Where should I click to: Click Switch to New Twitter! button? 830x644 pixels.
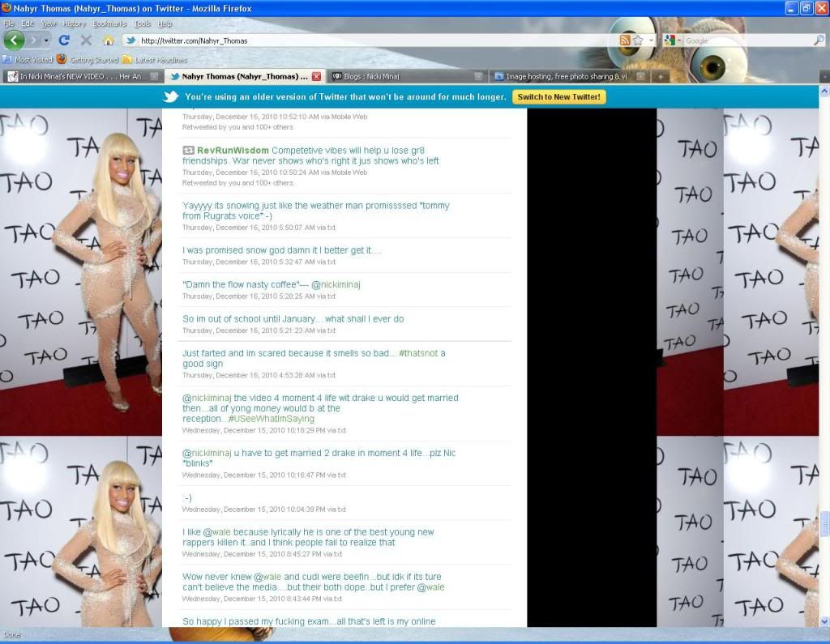559,97
